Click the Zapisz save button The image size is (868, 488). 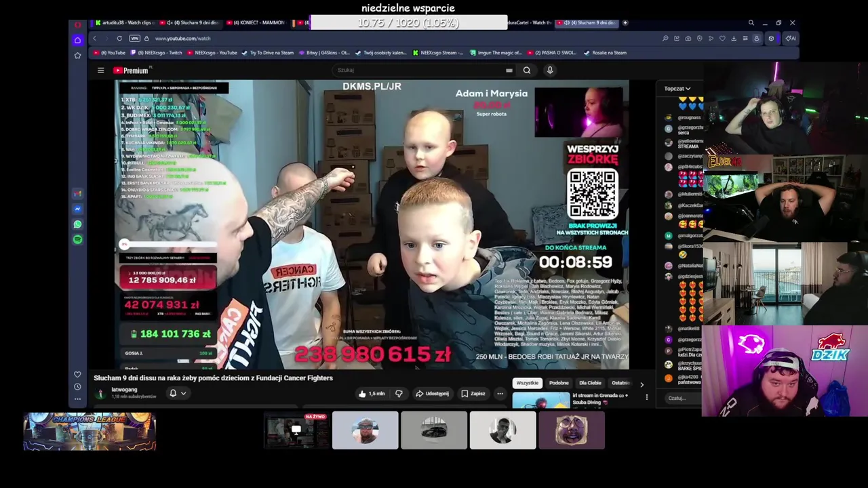(x=473, y=394)
